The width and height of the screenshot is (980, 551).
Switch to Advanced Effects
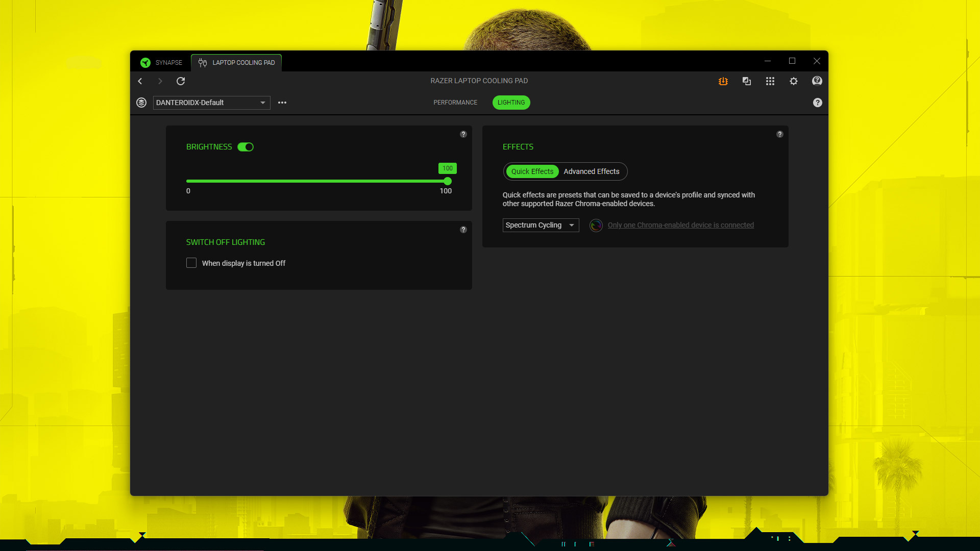[x=592, y=171]
